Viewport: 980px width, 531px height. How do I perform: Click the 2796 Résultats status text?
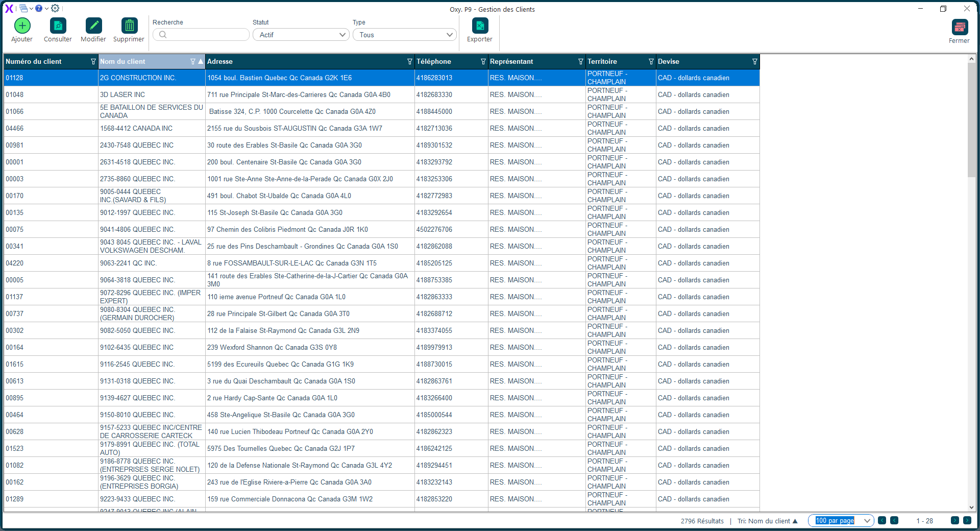click(x=702, y=521)
